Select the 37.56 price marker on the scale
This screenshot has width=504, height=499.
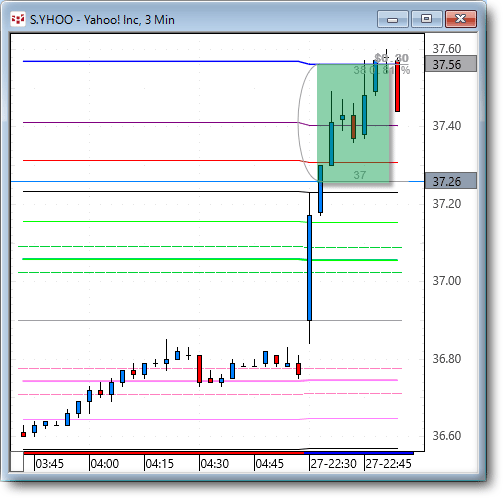tap(451, 64)
